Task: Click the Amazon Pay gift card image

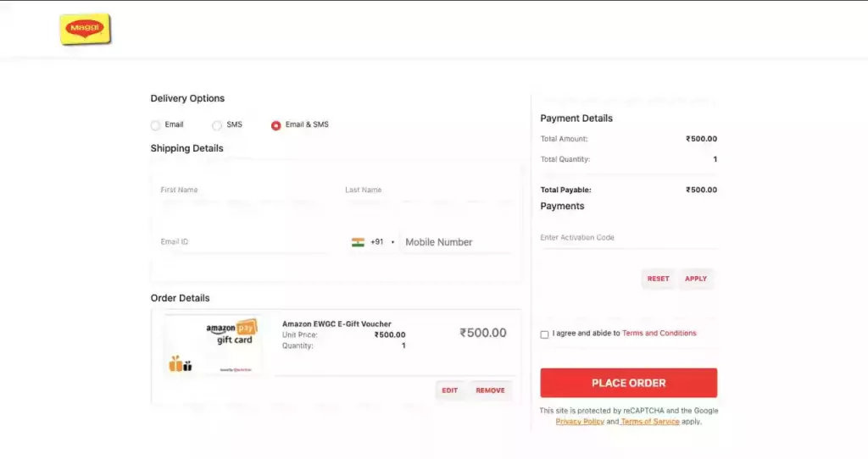Action: (214, 345)
